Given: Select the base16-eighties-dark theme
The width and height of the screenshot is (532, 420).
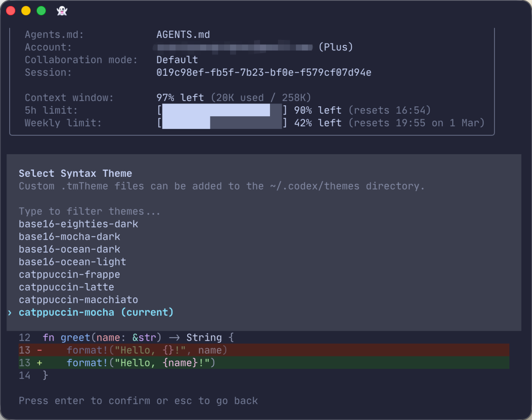Looking at the screenshot, I should tap(77, 224).
